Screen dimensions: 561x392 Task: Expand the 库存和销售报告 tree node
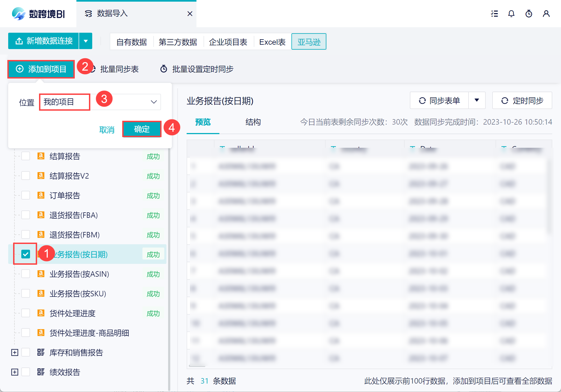(x=15, y=352)
